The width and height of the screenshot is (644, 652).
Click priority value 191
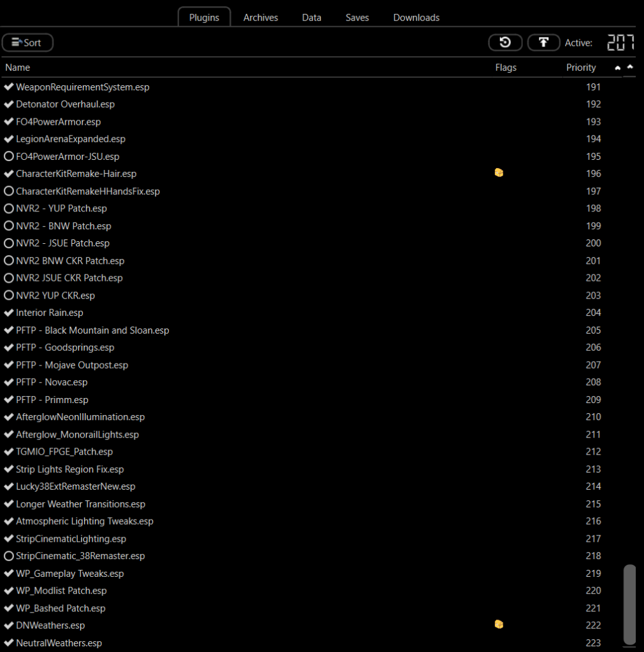coord(593,87)
